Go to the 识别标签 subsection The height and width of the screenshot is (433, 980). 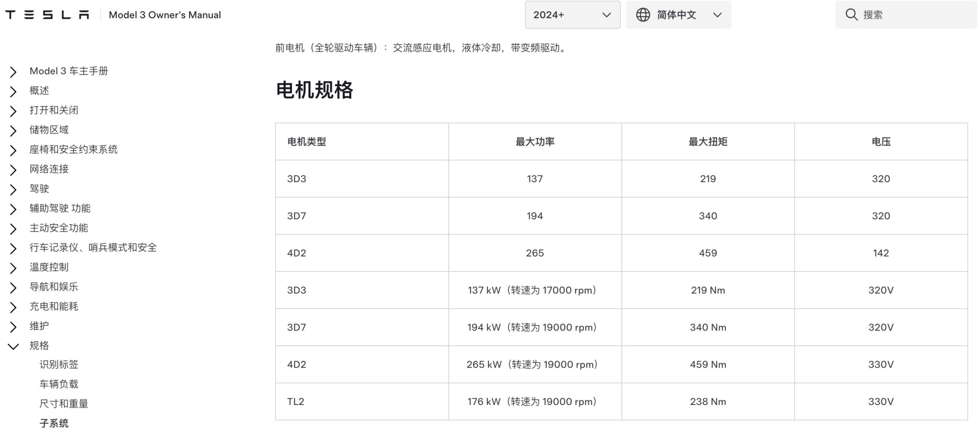[59, 365]
